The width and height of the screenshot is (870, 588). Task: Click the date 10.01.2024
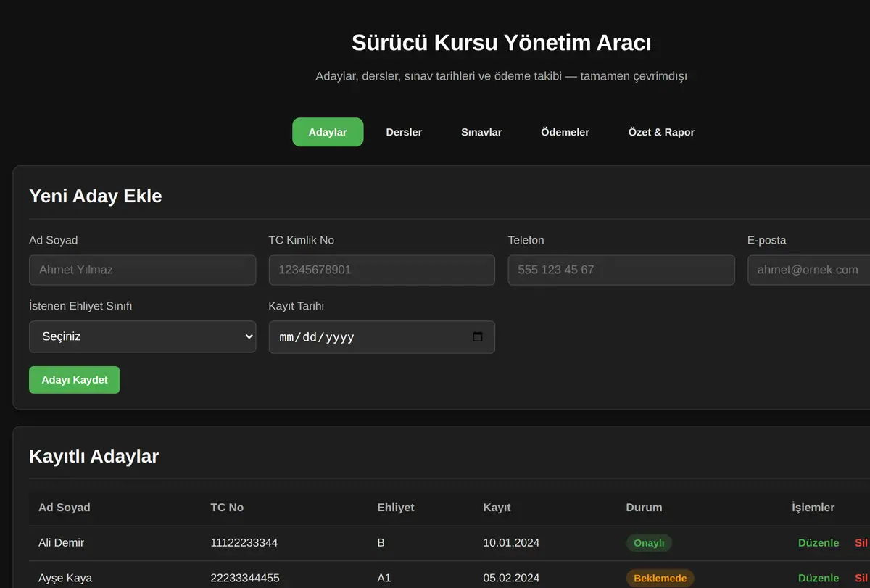(511, 543)
